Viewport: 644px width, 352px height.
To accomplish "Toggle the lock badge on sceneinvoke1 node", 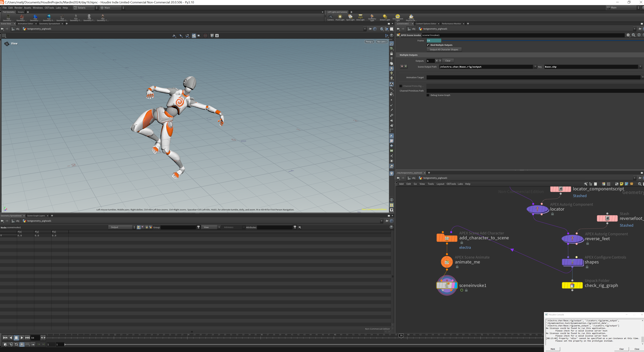I will click(x=466, y=290).
